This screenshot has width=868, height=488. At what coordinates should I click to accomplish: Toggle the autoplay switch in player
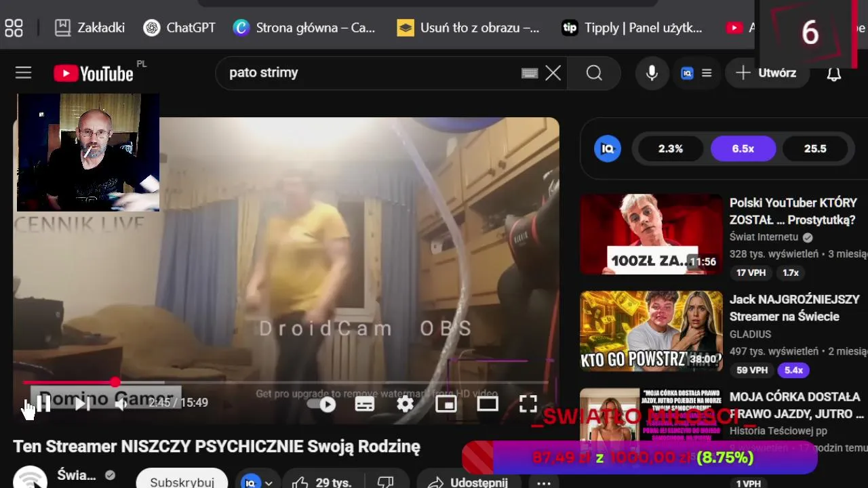point(322,405)
